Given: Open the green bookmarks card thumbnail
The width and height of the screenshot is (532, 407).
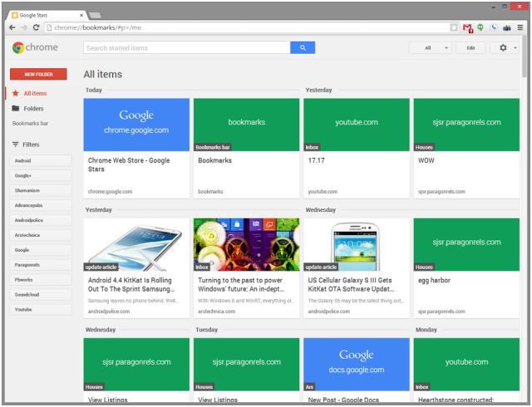Looking at the screenshot, I should pyautogui.click(x=246, y=125).
